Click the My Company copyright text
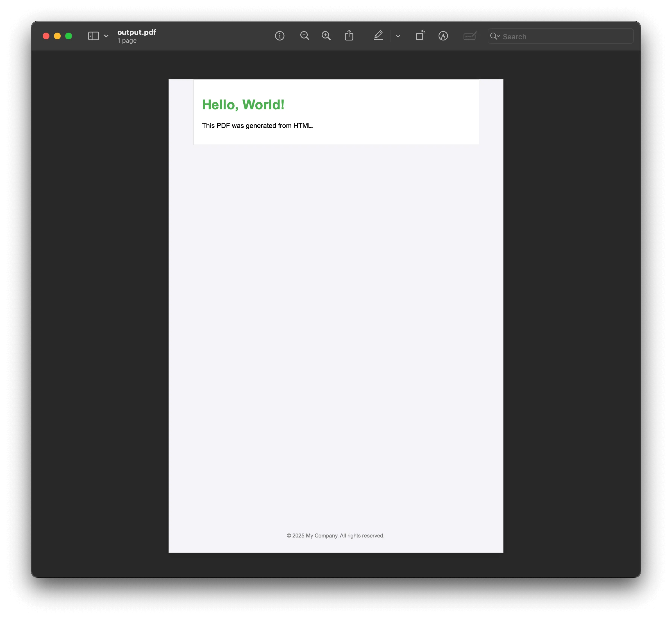The image size is (672, 619). 335,536
